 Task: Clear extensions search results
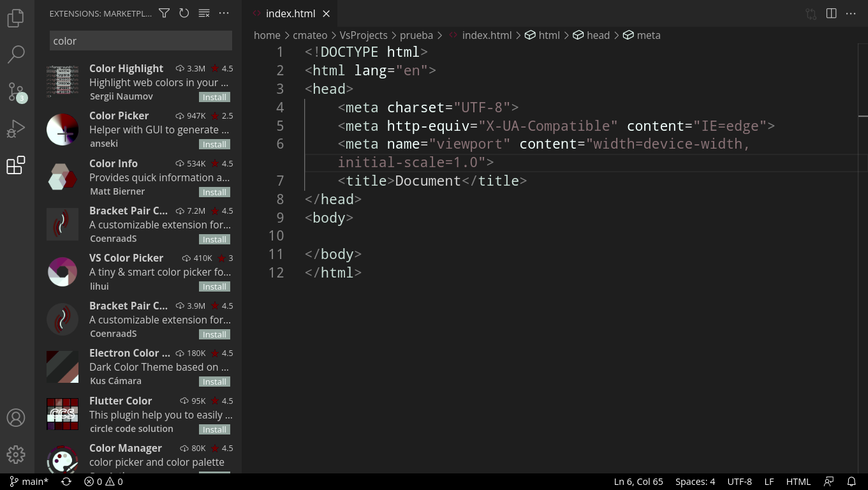pos(204,13)
